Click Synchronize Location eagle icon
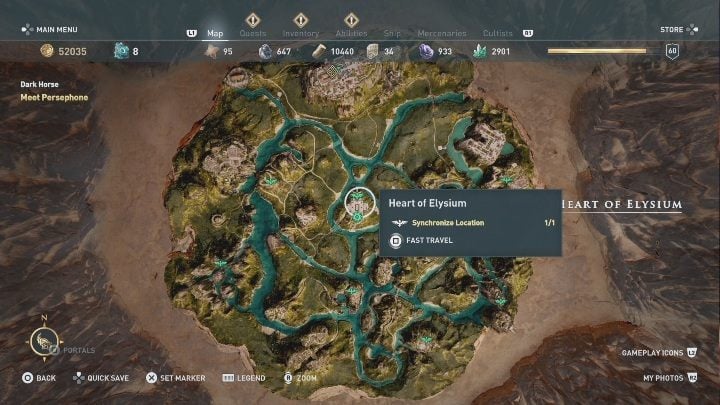 tap(399, 223)
